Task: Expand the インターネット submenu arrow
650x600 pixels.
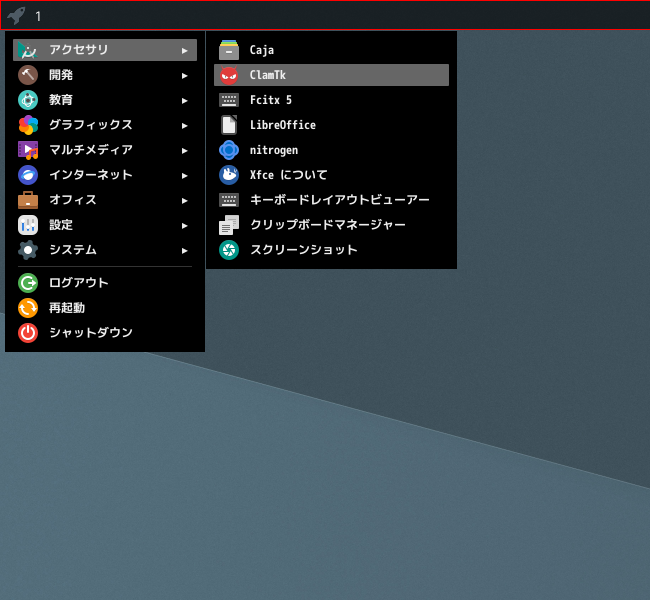Action: (184, 175)
